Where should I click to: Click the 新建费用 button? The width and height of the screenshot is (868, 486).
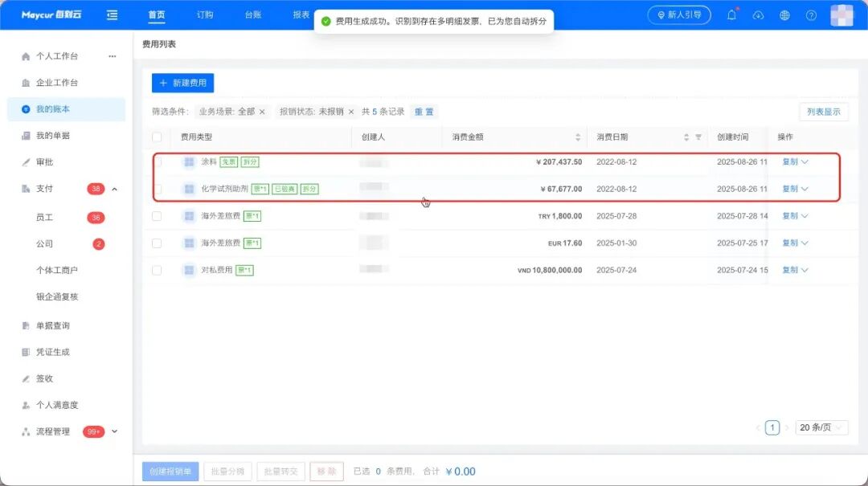(x=182, y=84)
